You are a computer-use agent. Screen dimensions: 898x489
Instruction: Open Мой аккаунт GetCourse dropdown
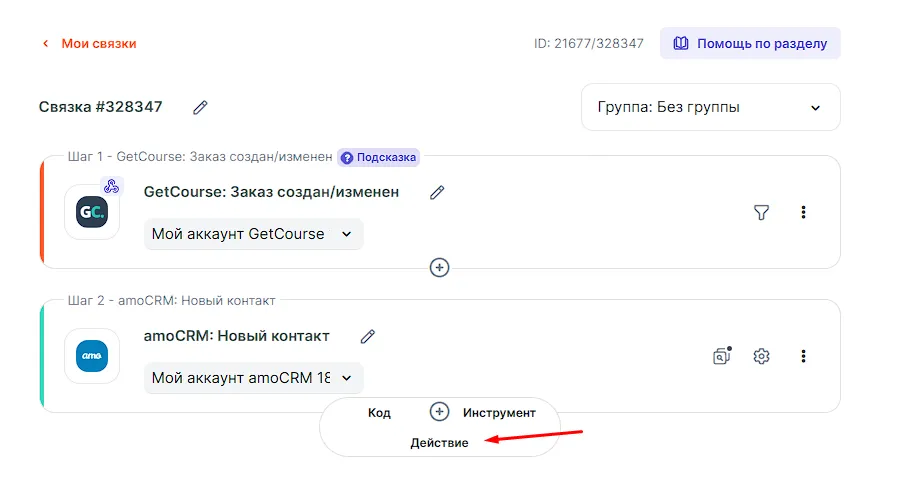tap(253, 234)
